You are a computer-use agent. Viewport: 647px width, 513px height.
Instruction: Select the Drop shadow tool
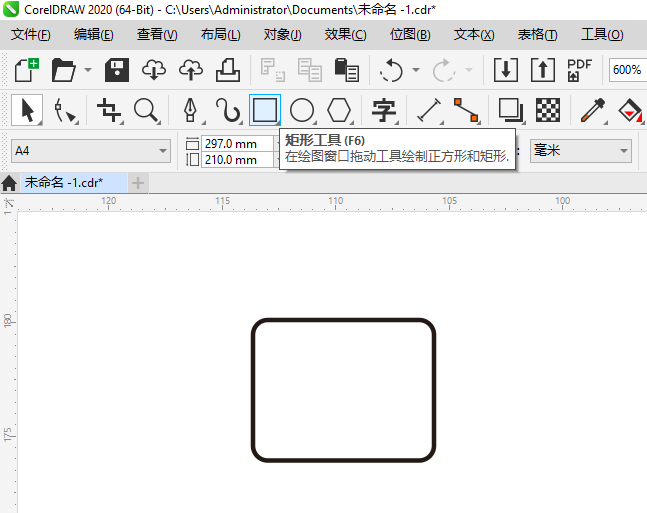coord(511,110)
